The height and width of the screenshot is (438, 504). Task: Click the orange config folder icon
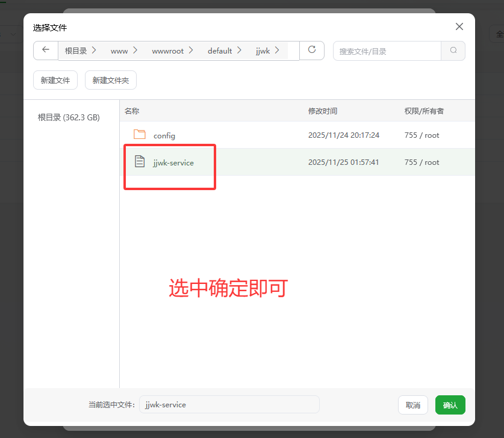pyautogui.click(x=141, y=135)
